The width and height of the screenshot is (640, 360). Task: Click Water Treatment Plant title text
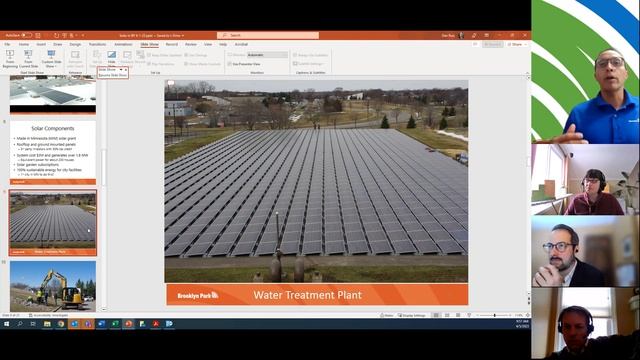[307, 295]
